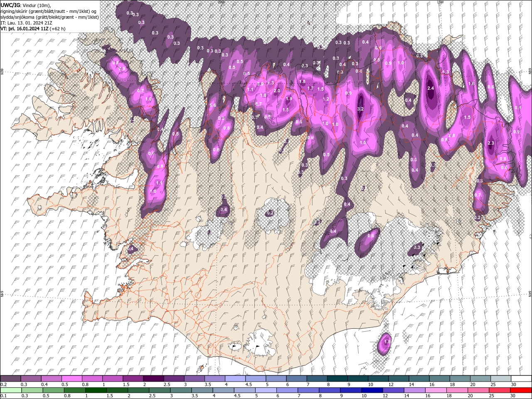Pick the darkest purple 2–2.5 snow legend swatch
This screenshot has width=532, height=399.
pos(153,379)
